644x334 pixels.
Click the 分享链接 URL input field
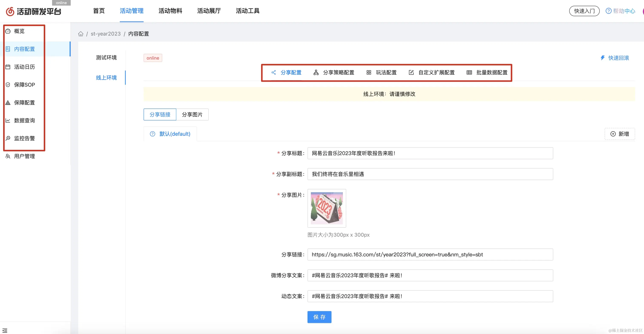pyautogui.click(x=430, y=254)
